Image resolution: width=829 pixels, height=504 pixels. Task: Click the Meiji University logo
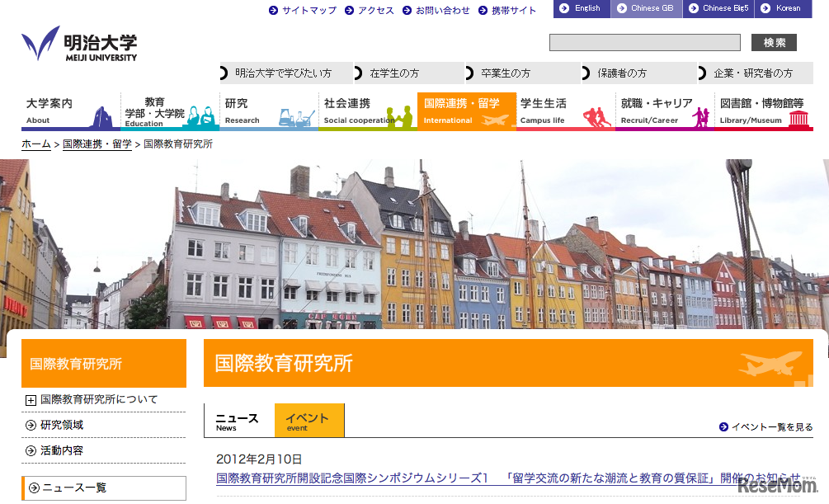[79, 44]
